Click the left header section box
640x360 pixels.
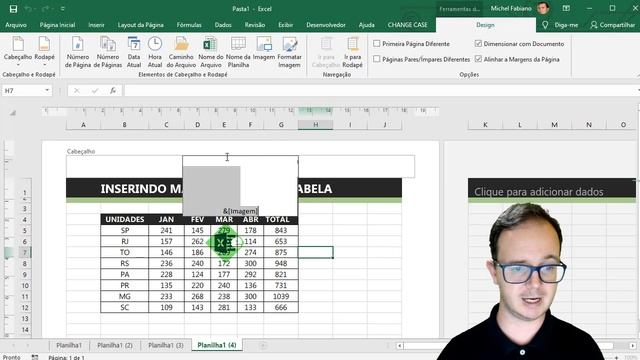coord(124,166)
